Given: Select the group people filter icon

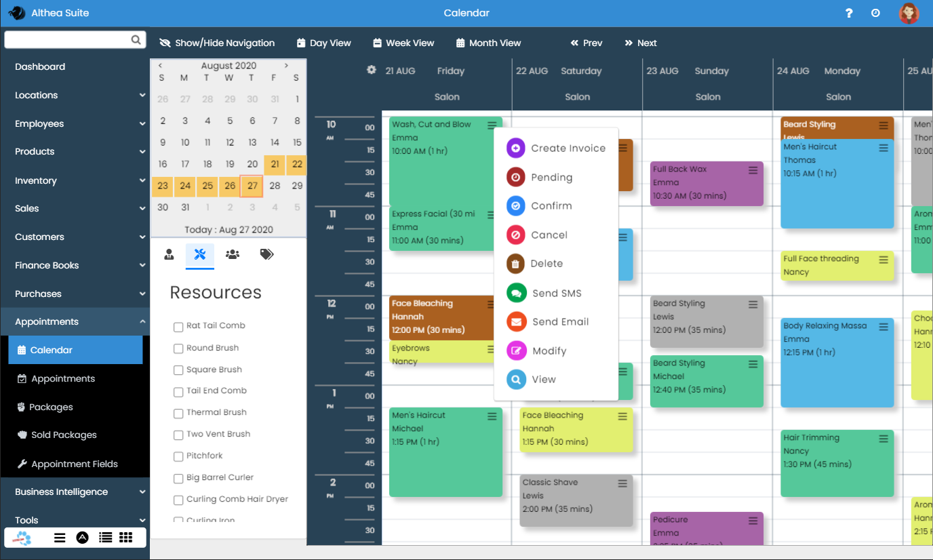Looking at the screenshot, I should pyautogui.click(x=233, y=254).
